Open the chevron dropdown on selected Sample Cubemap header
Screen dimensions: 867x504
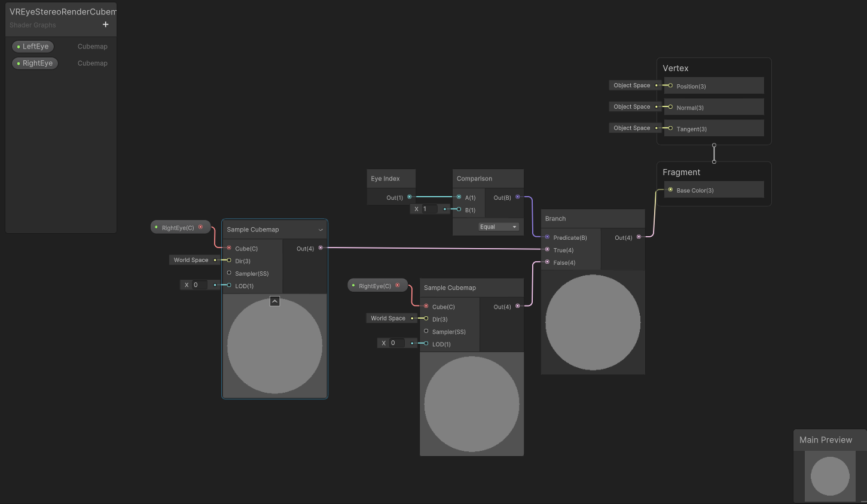320,230
